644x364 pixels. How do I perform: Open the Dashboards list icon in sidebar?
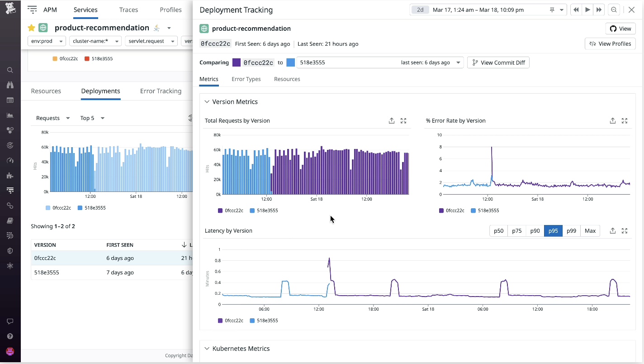pos(10,100)
